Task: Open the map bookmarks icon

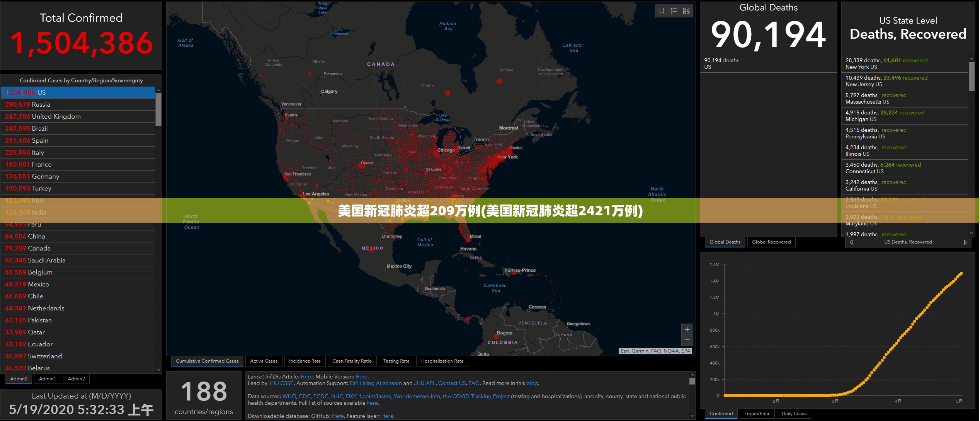Action: [662, 11]
